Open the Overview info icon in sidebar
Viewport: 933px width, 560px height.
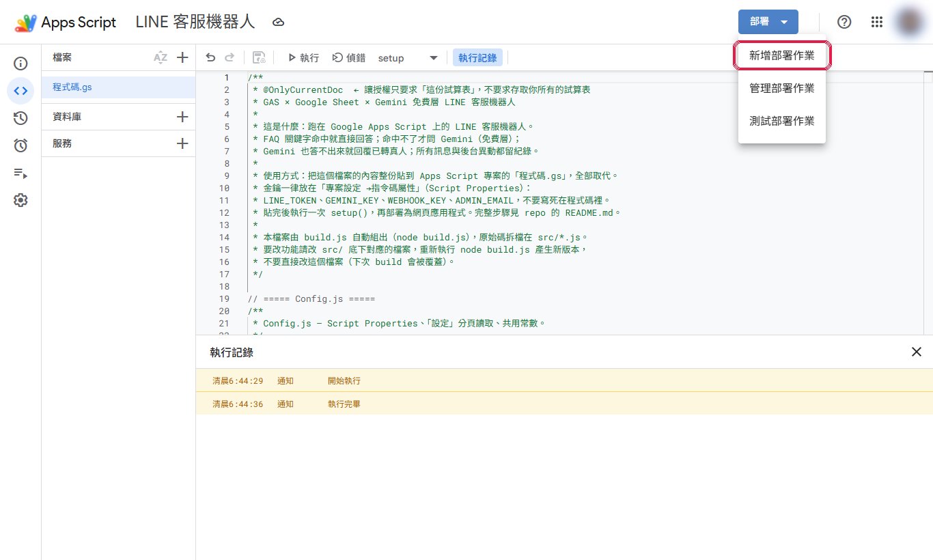(20, 64)
